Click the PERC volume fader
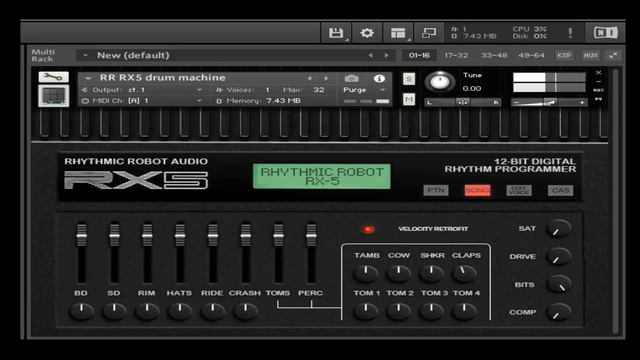Screen dimensions: 640x360 pos(311,235)
